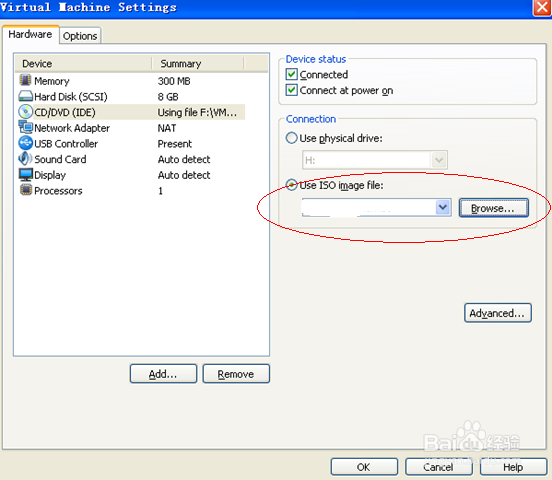Image resolution: width=552 pixels, height=480 pixels.
Task: Switch to the Hardware tab
Action: (30, 35)
